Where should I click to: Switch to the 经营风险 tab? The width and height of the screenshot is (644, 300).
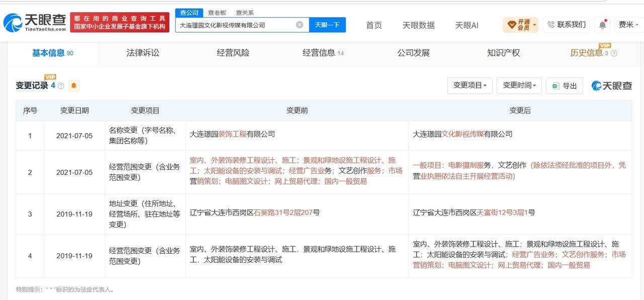tap(233, 53)
